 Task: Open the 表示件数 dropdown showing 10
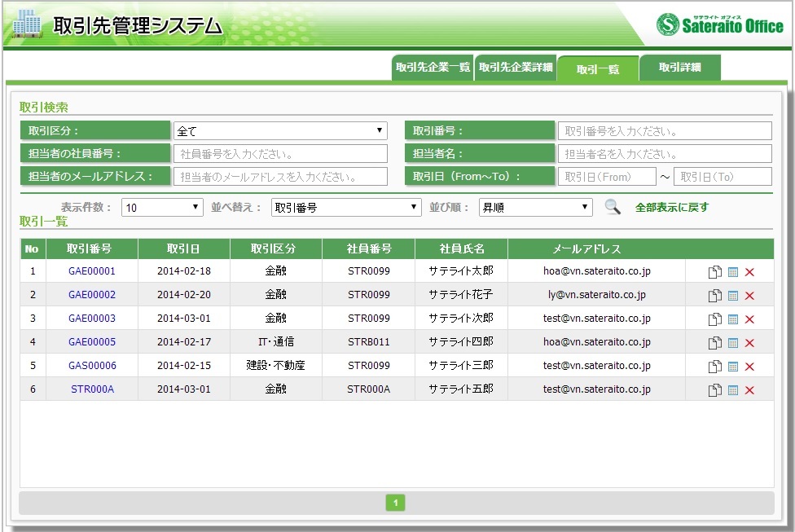162,208
